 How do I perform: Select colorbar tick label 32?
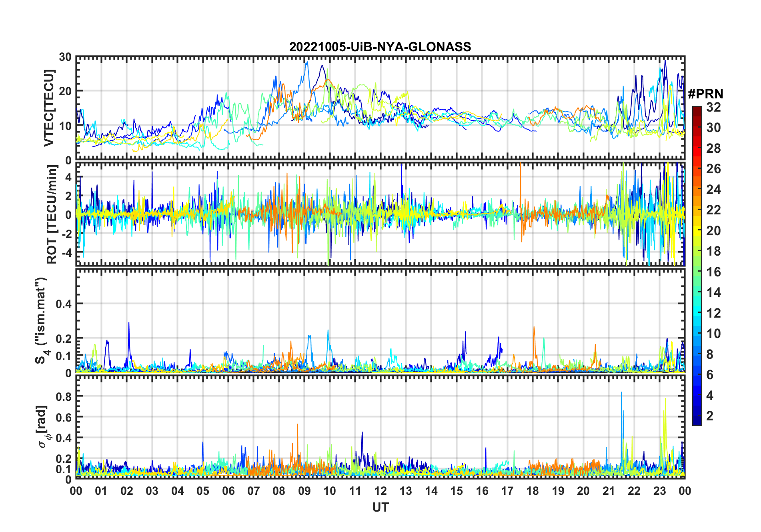pos(713,107)
